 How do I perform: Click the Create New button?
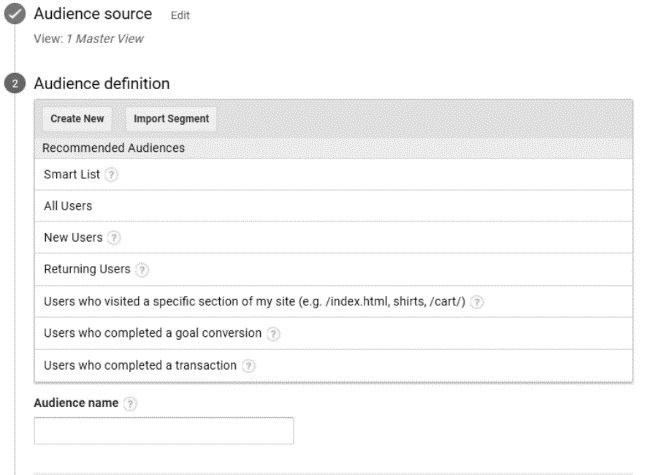[77, 119]
